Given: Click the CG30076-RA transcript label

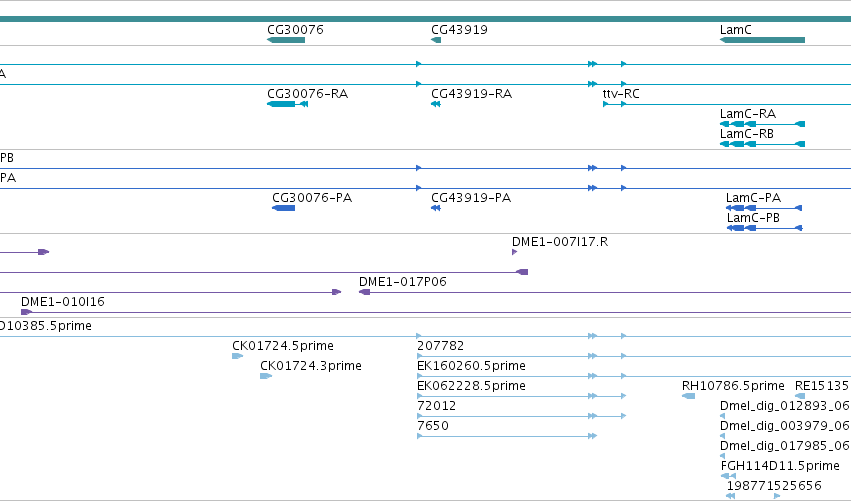Looking at the screenshot, I should pos(307,94).
